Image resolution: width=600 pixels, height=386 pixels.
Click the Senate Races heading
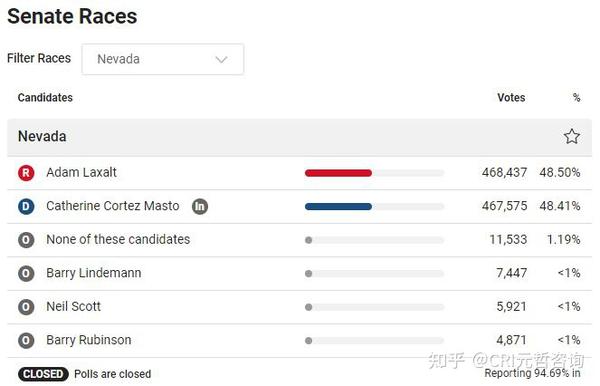tap(72, 16)
